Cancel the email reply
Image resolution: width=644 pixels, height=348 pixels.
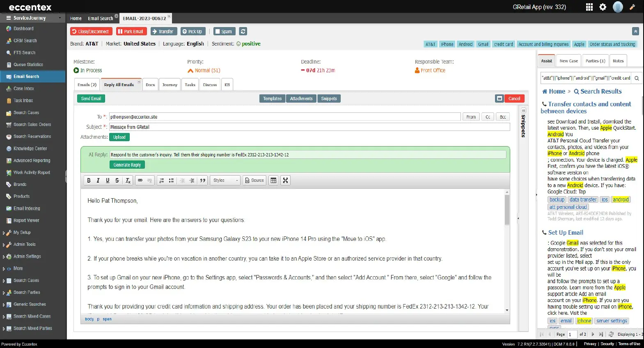click(514, 98)
